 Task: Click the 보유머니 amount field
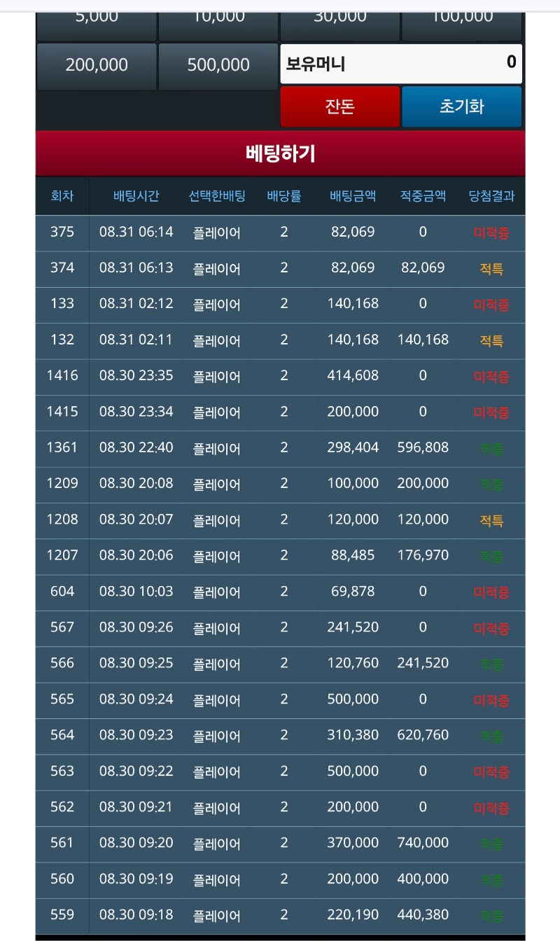tap(401, 64)
